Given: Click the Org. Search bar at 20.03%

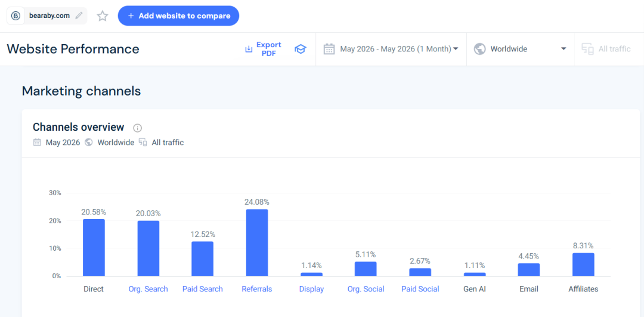Looking at the screenshot, I should (x=148, y=248).
